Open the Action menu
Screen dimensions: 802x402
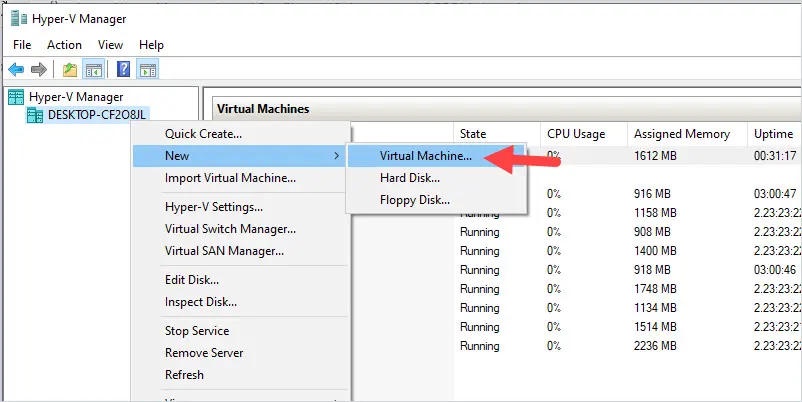(x=64, y=45)
